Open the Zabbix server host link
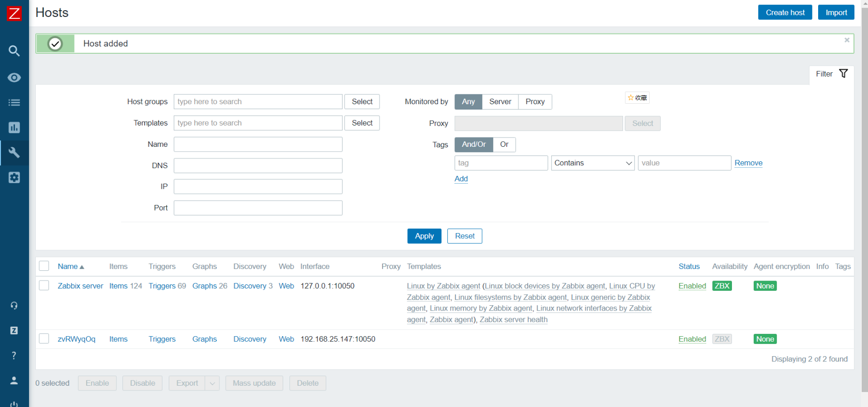868x407 pixels. point(80,286)
